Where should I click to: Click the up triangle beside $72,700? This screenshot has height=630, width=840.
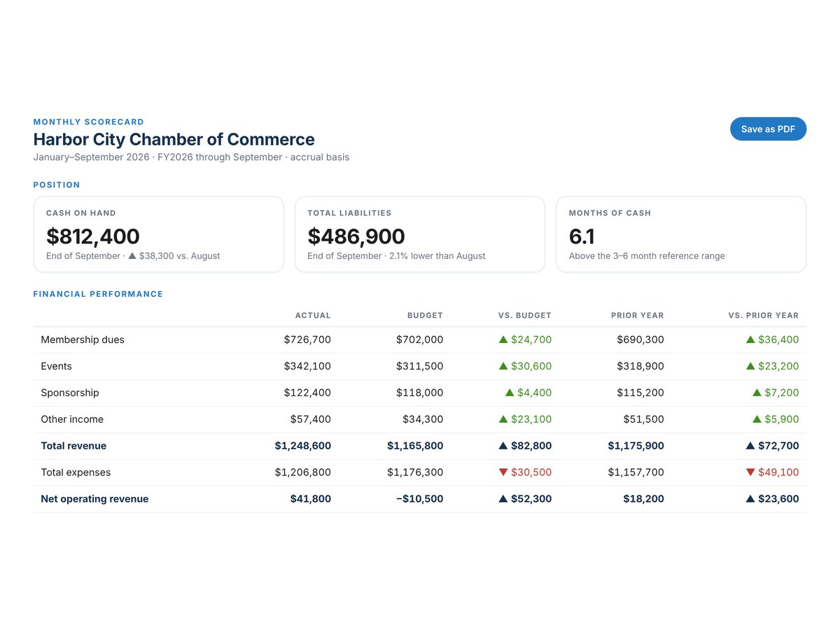point(750,446)
